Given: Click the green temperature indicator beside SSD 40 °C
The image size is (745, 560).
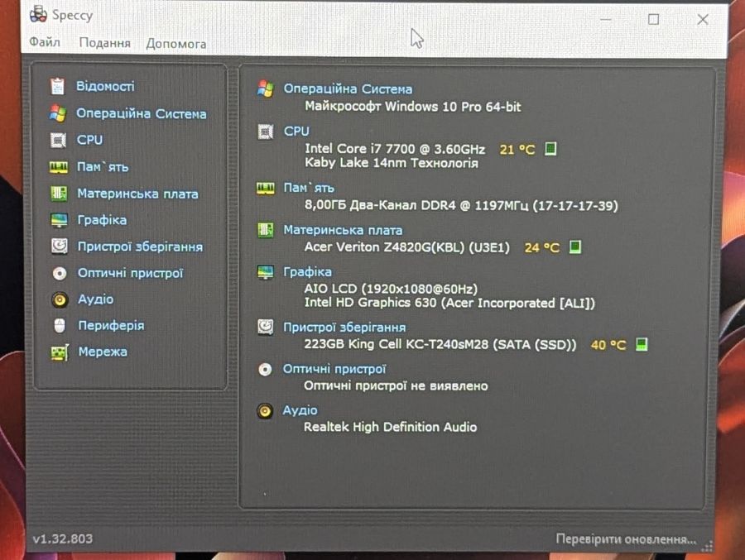Looking at the screenshot, I should (642, 344).
